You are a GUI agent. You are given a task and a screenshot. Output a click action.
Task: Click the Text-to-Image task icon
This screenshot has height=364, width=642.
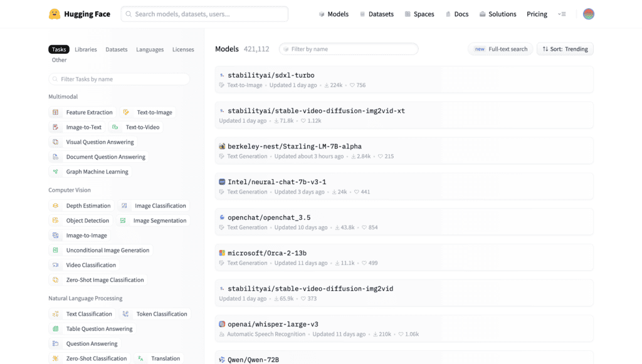tap(126, 112)
